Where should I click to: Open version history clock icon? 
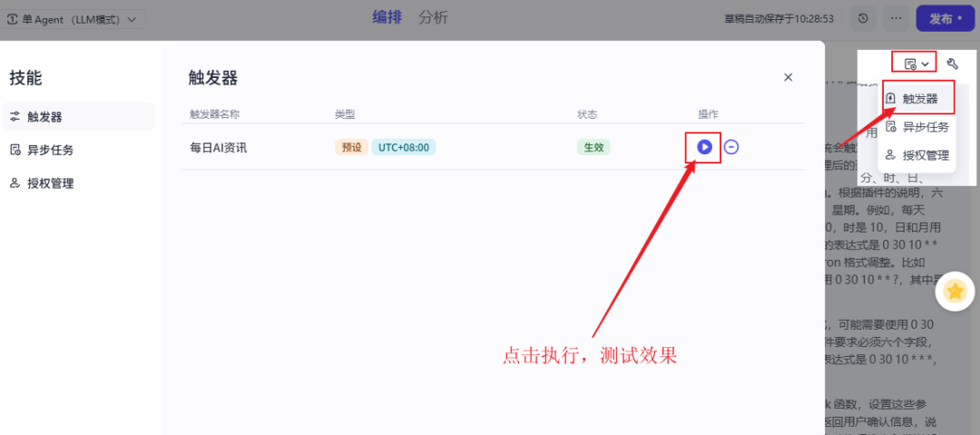click(863, 18)
